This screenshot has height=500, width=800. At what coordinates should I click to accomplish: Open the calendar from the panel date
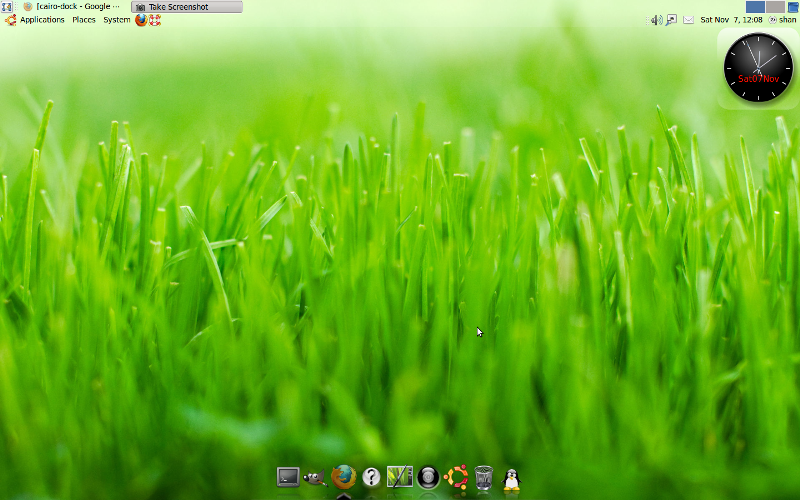click(731, 20)
